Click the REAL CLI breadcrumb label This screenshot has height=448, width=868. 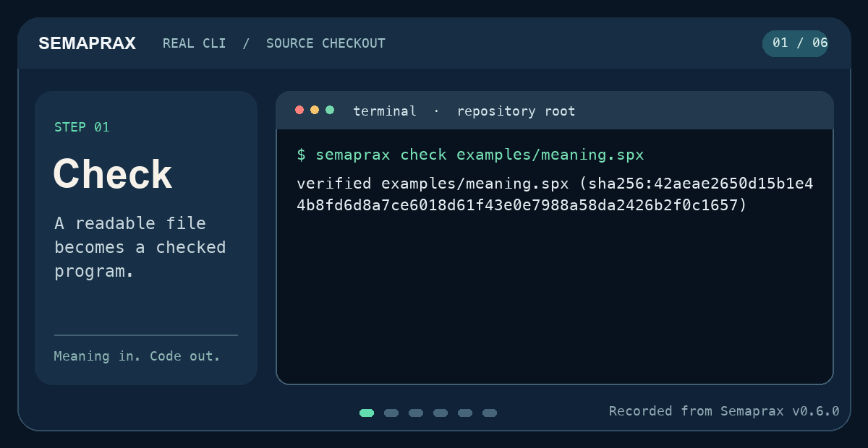coord(195,43)
